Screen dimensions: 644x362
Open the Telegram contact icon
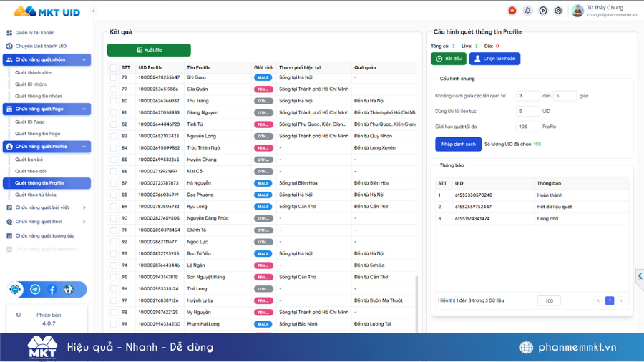click(35, 290)
